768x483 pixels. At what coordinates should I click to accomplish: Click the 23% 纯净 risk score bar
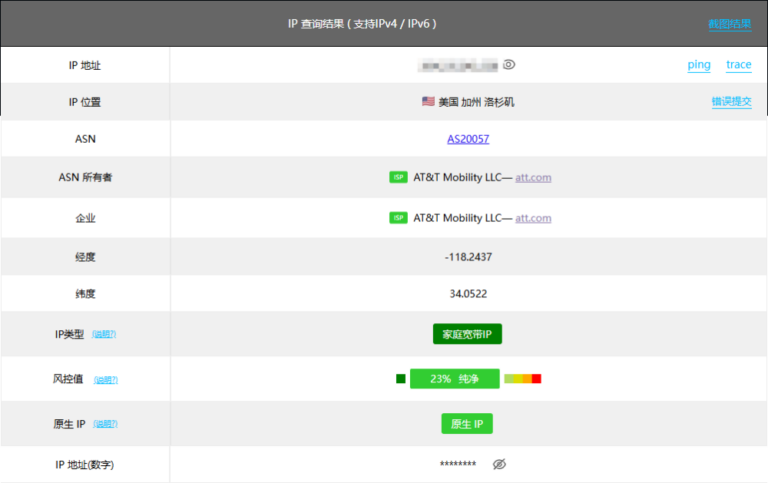pyautogui.click(x=454, y=379)
